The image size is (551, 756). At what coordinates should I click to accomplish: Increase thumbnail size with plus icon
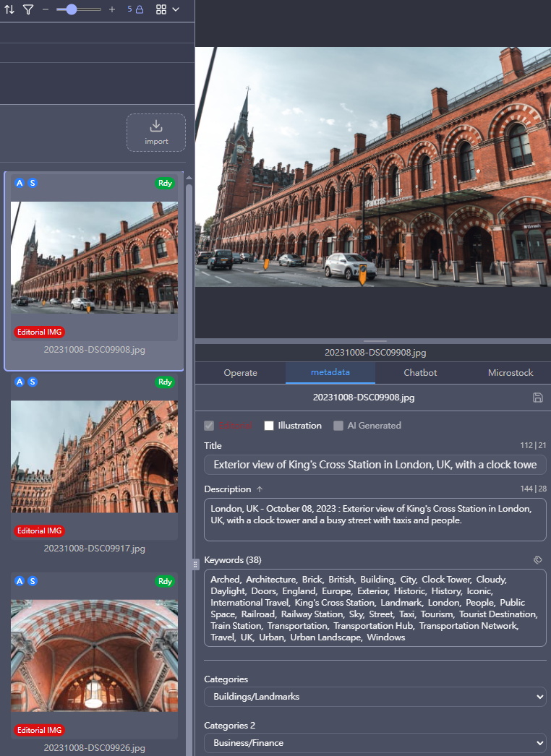(112, 9)
